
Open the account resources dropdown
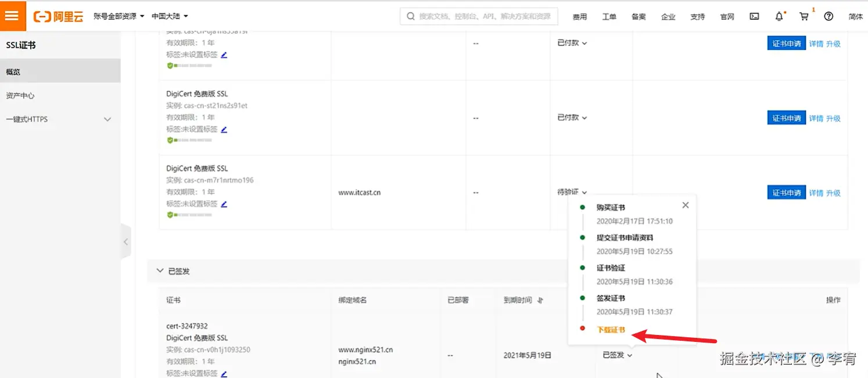(x=119, y=16)
